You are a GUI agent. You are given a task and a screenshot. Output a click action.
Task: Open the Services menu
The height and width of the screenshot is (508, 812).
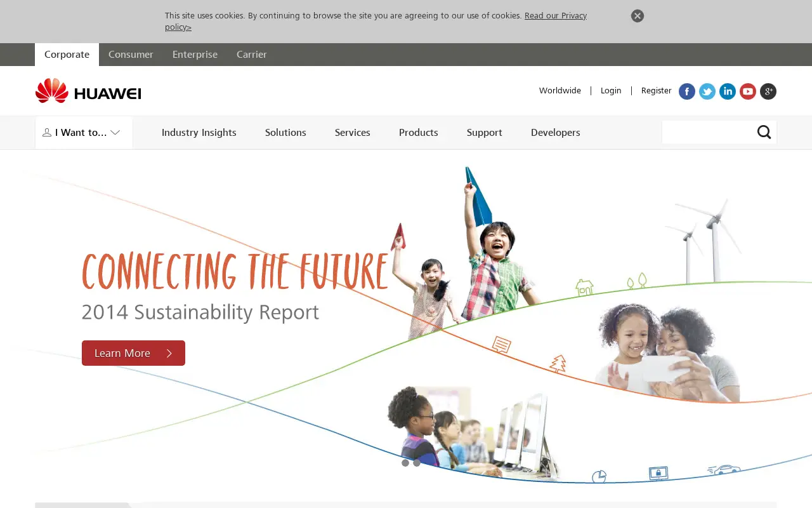click(353, 133)
